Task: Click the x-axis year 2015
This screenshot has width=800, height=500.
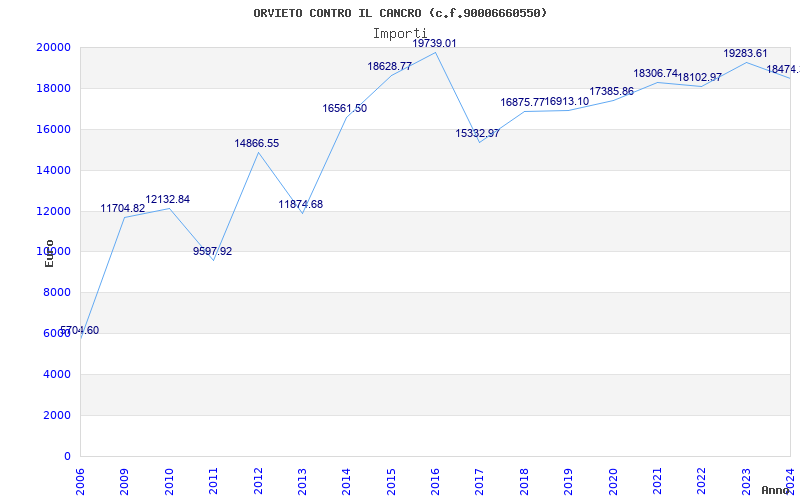Action: pos(391,482)
